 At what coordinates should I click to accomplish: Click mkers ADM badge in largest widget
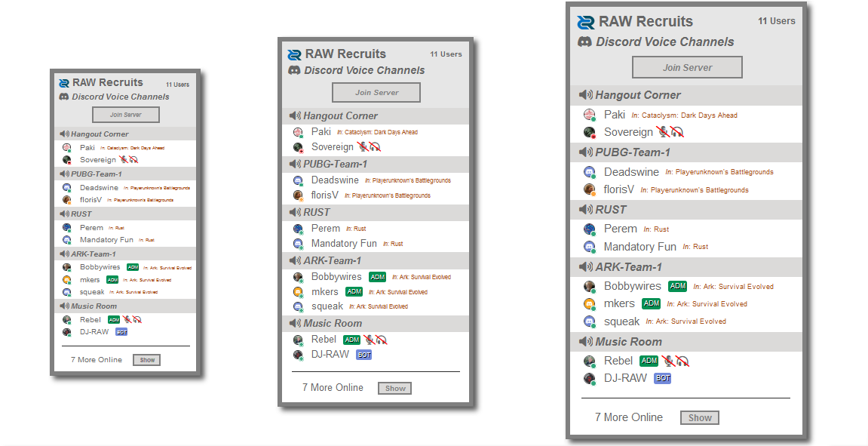pyautogui.click(x=651, y=303)
